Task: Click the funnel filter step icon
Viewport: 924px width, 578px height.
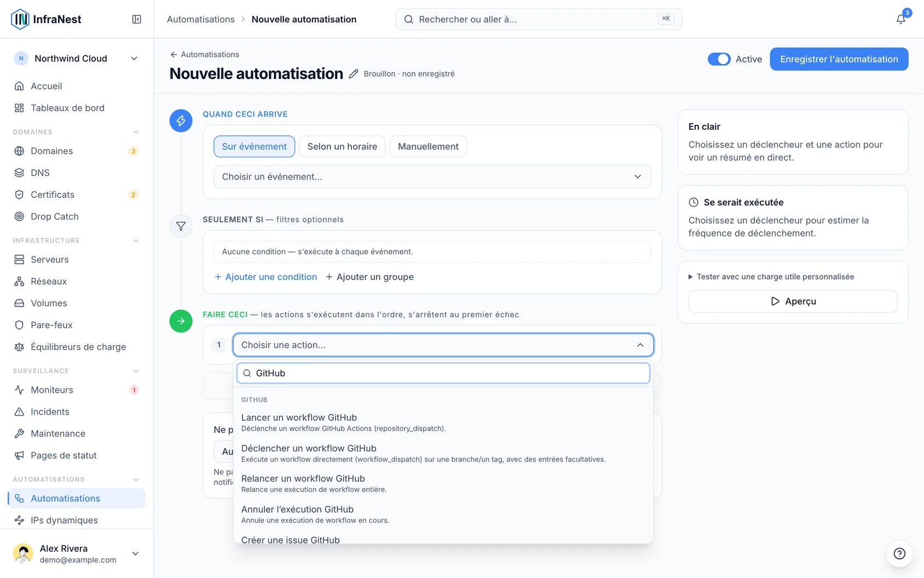Action: click(181, 226)
